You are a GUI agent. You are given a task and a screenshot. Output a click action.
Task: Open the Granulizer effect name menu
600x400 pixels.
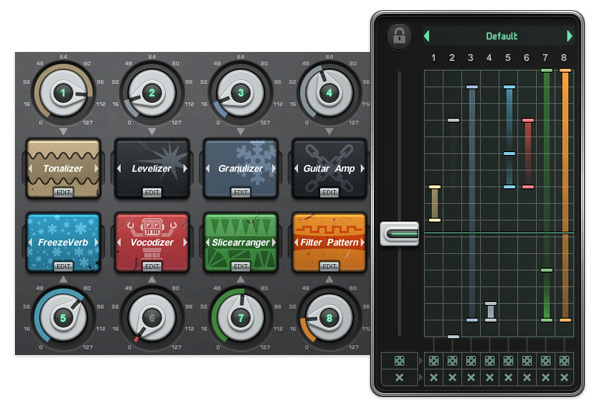tap(241, 168)
